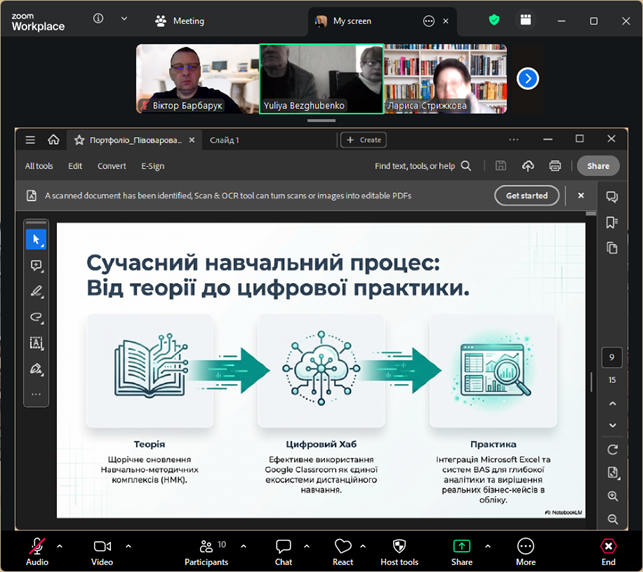Click the green Share screen icon
This screenshot has height=572, width=643.
[x=462, y=547]
